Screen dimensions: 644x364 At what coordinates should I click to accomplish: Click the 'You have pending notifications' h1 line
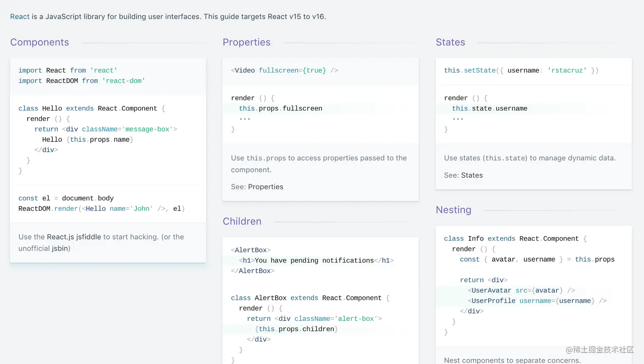(x=316, y=260)
